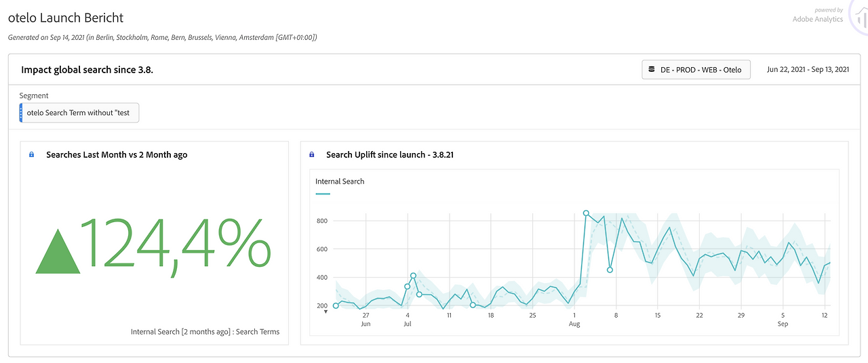Open the DE - PROD - WEB - Otelo report suite selector

point(696,70)
